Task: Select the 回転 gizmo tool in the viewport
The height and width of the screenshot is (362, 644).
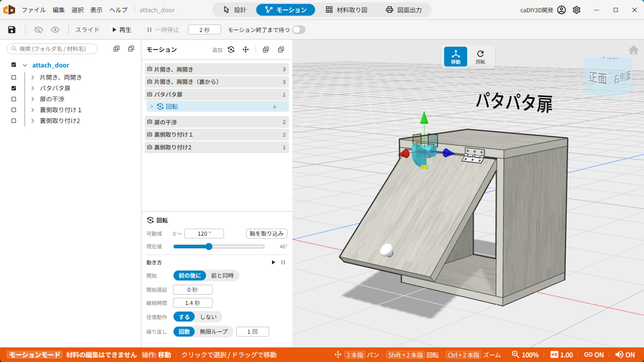Action: (480, 57)
